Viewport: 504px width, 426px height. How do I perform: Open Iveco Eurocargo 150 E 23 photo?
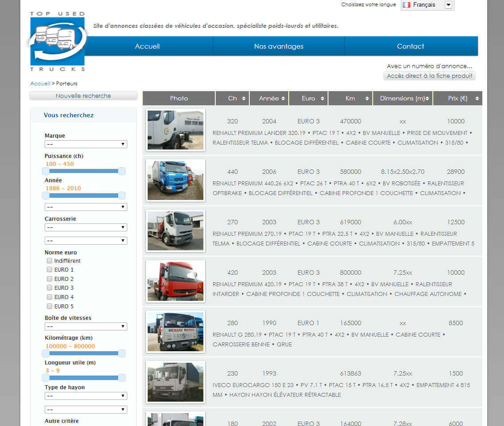coord(176,382)
